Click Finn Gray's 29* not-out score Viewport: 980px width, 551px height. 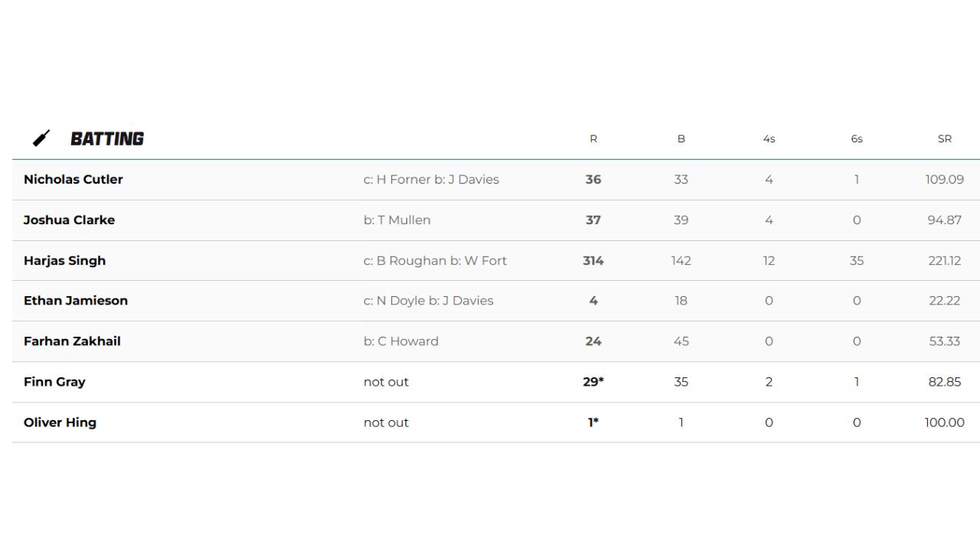click(593, 382)
